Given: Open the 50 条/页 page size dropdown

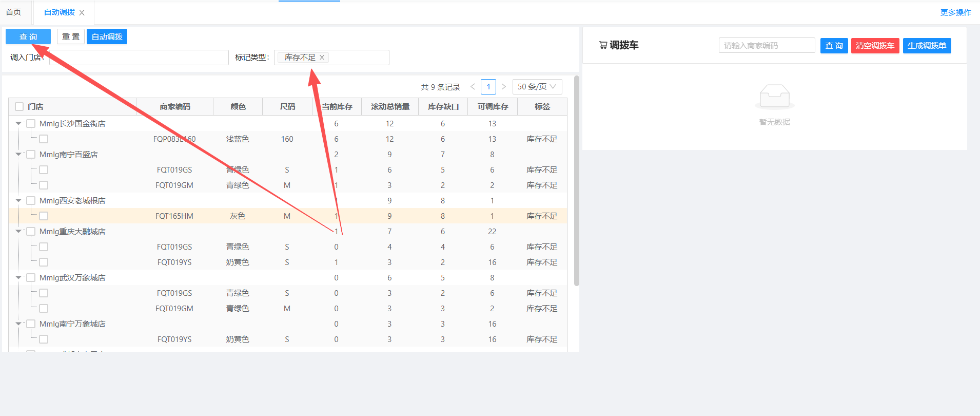Looking at the screenshot, I should pyautogui.click(x=537, y=87).
